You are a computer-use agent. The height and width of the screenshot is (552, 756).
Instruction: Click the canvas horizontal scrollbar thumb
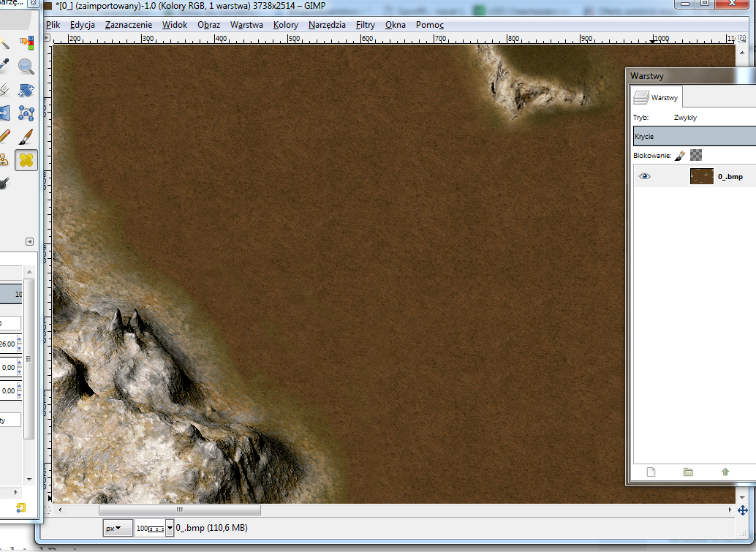tap(180, 510)
